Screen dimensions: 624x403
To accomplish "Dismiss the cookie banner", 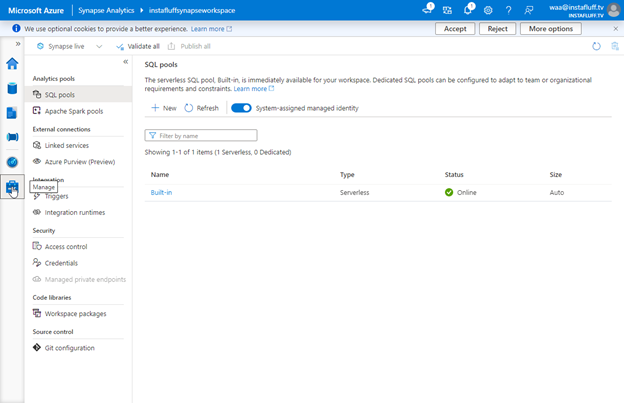I will click(616, 29).
